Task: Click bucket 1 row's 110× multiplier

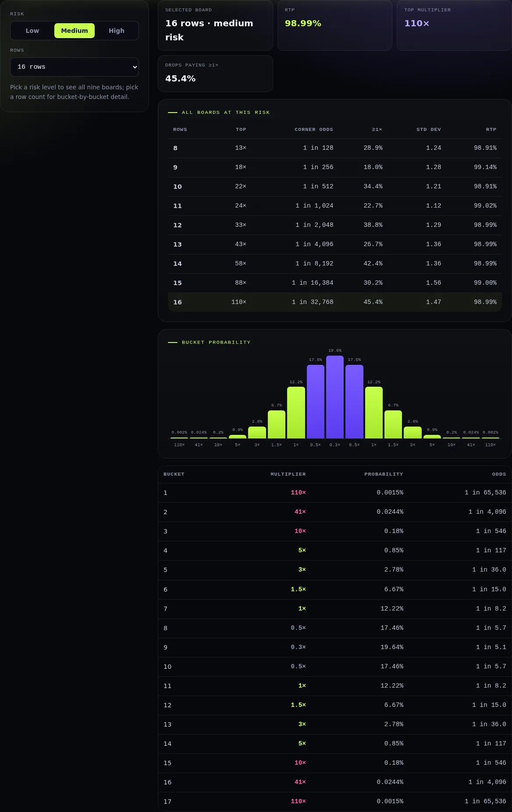Action: pos(299,493)
